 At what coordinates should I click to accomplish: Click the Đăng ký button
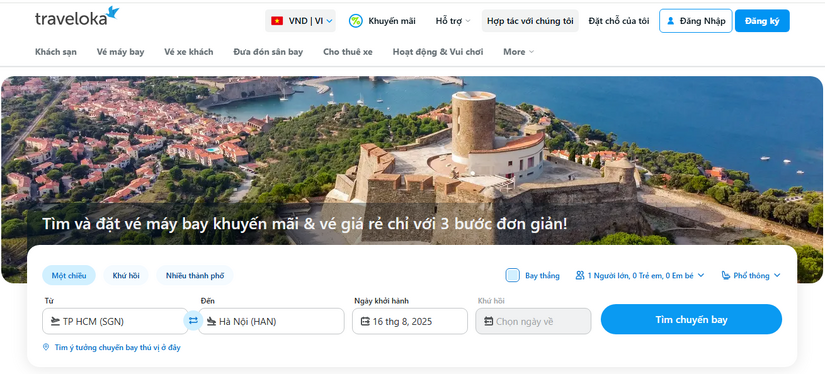[x=762, y=21]
